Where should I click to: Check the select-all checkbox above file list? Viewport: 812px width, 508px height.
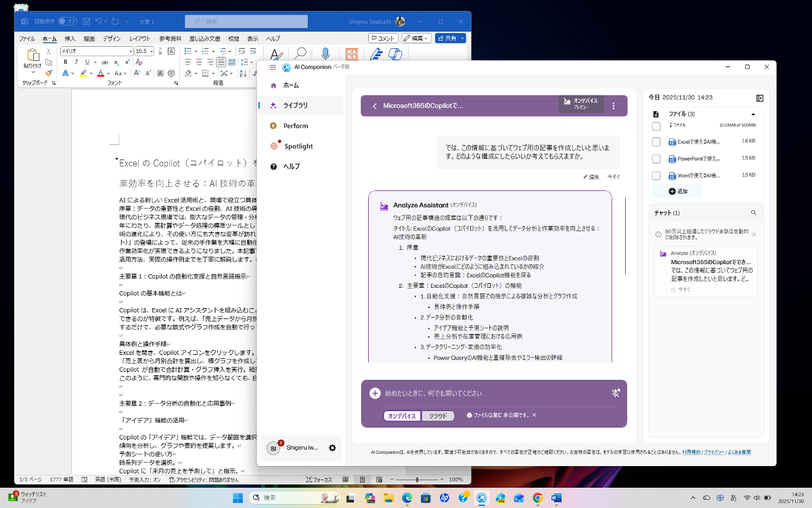656,126
